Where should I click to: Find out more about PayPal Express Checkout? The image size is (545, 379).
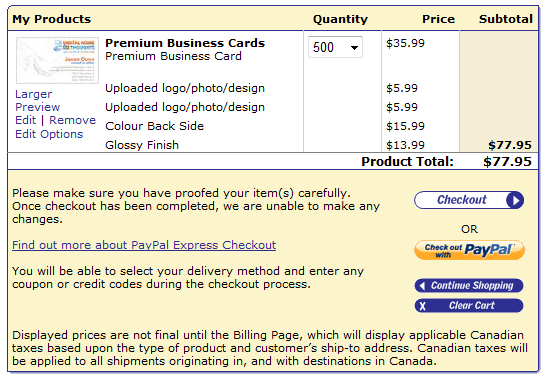click(144, 245)
